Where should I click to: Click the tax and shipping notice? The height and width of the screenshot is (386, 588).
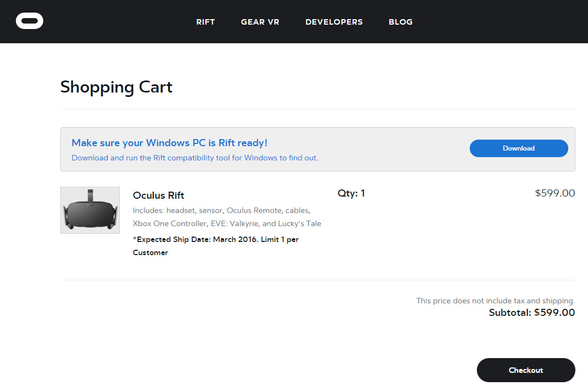(495, 301)
